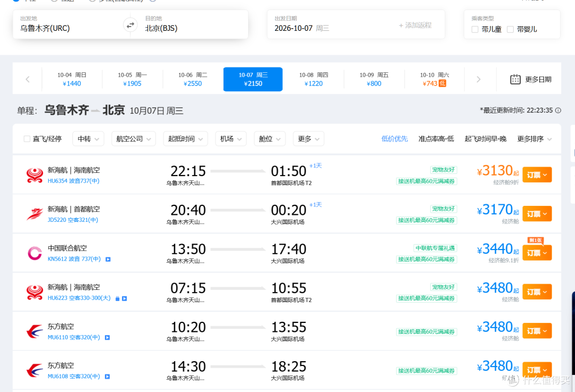Click China Eastern logo for MU6108
The height and width of the screenshot is (392, 575).
point(35,370)
